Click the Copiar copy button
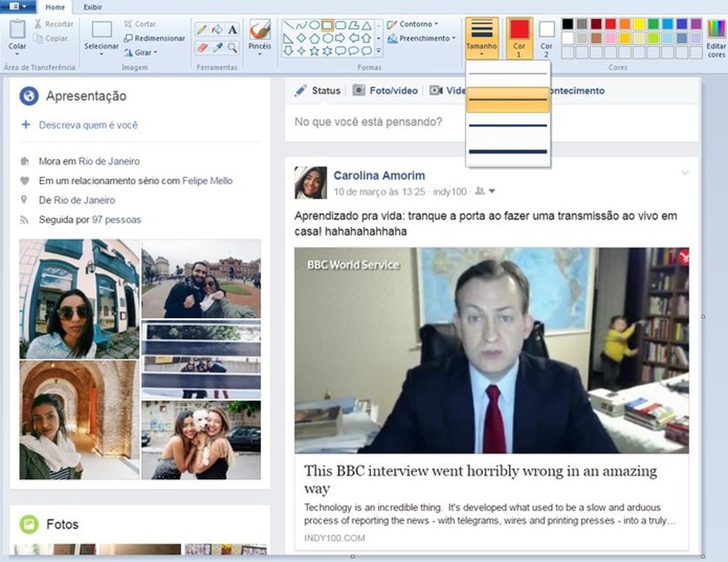The image size is (728, 562). pyautogui.click(x=51, y=38)
